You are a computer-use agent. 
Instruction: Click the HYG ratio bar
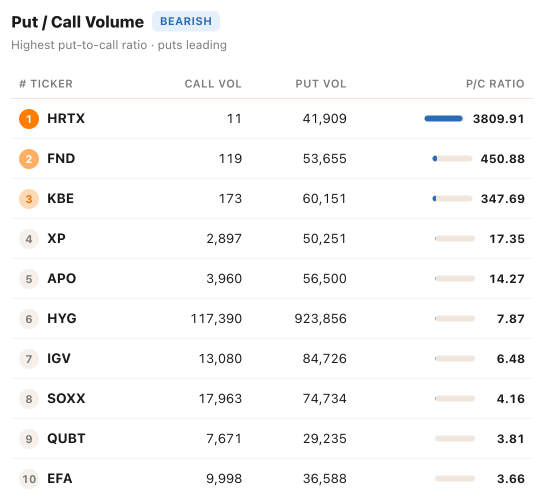[x=455, y=319]
